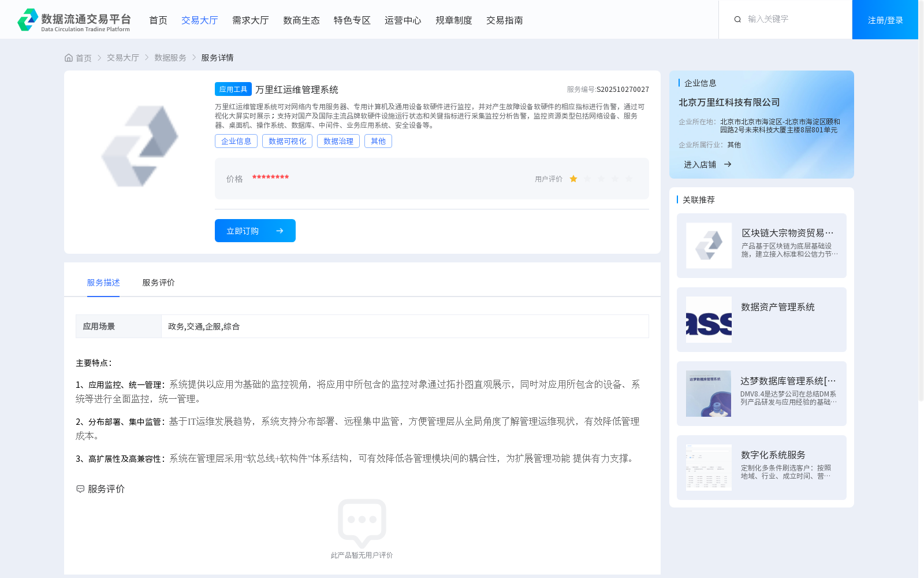
Task: Click the search magnifier icon
Action: coord(737,20)
